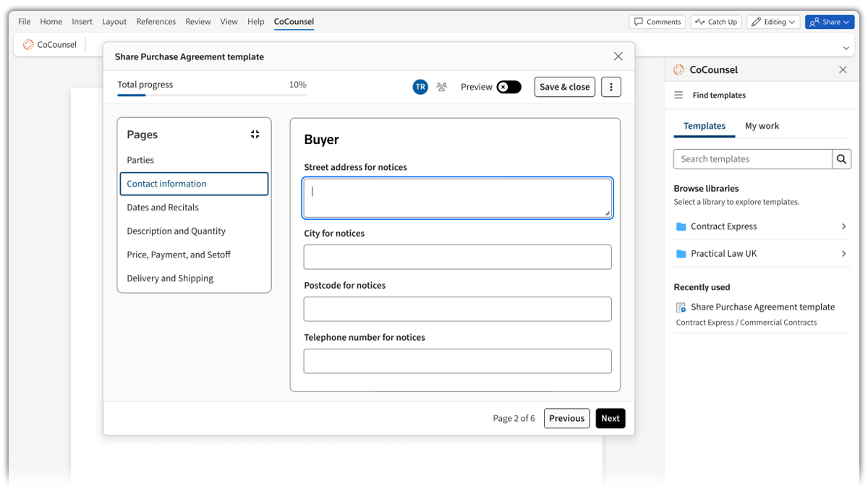868x489 pixels.
Task: Open the hamburger menu beside Find templates
Action: (678, 95)
